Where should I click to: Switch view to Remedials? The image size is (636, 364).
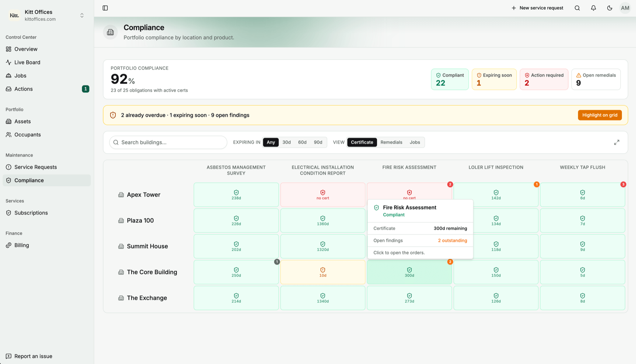tap(391, 142)
